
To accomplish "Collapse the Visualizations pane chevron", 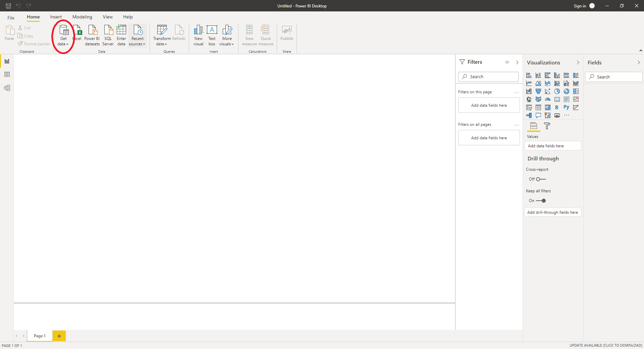I will pyautogui.click(x=578, y=62).
